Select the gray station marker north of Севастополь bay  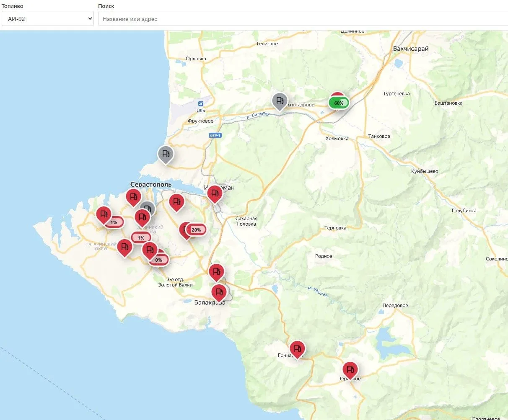point(166,154)
